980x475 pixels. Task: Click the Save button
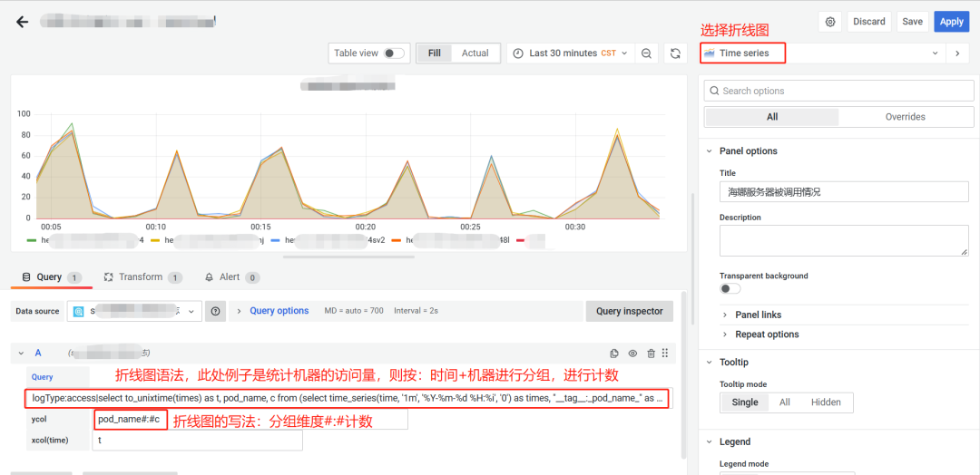pos(913,22)
